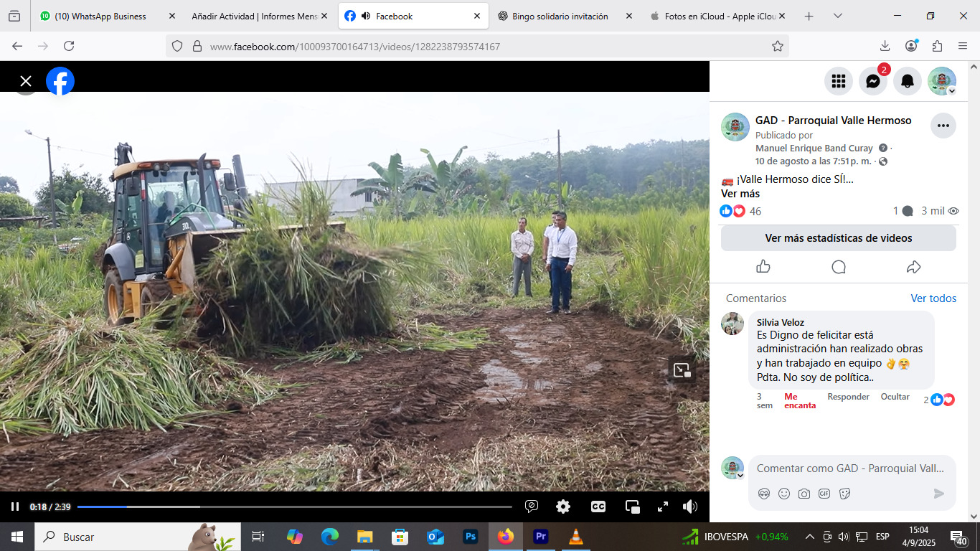Click the Like thumbs-up icon on the post
980x551 pixels.
coord(763,267)
